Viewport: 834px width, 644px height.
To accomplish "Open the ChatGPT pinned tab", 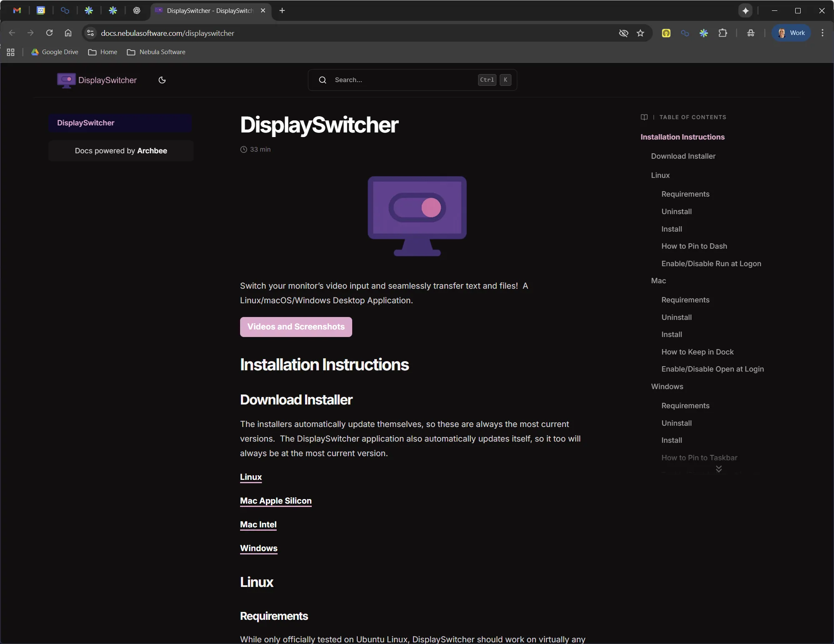I will click(x=137, y=10).
